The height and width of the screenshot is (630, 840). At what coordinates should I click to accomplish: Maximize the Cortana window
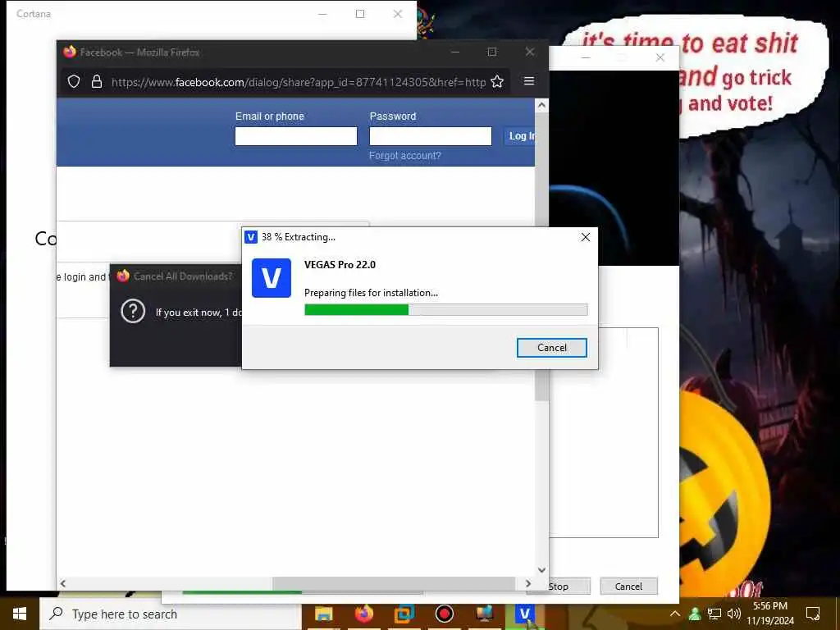360,14
